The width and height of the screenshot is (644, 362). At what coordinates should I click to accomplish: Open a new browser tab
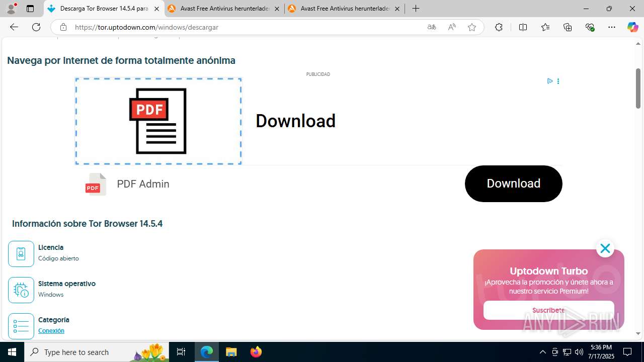tap(416, 9)
